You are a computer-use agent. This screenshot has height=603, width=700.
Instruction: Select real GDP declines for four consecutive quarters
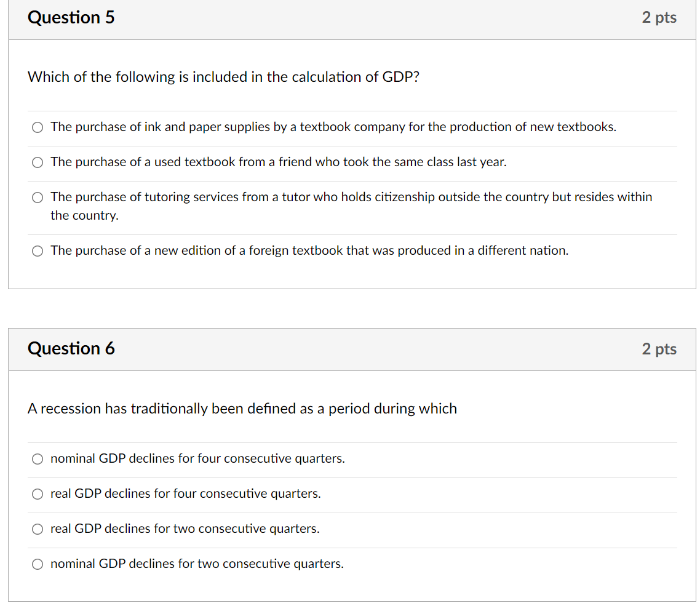(37, 493)
